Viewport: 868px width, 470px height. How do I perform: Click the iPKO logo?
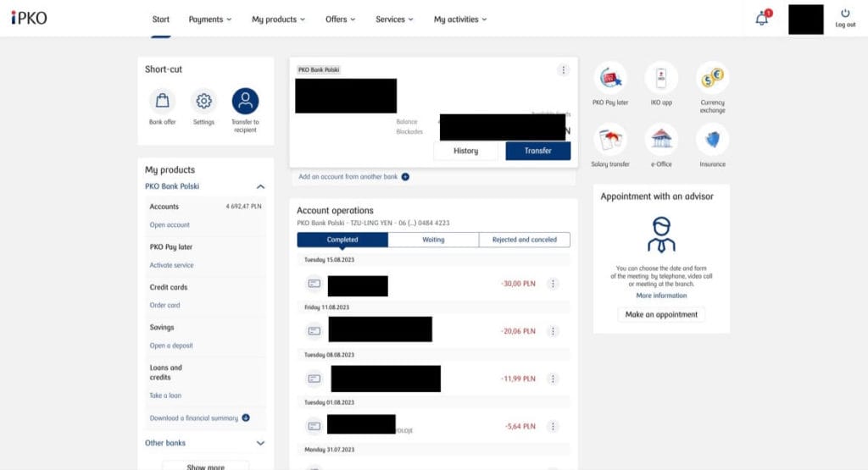[x=30, y=19]
